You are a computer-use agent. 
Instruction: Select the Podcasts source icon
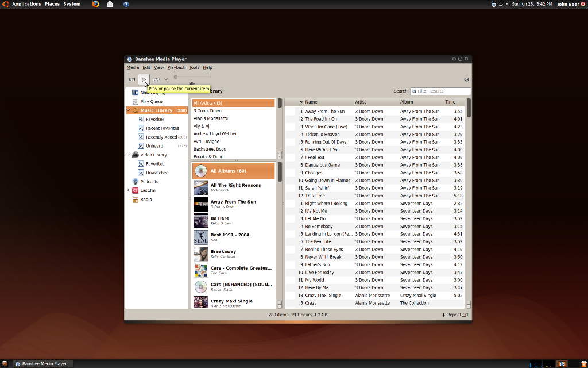[136, 181]
